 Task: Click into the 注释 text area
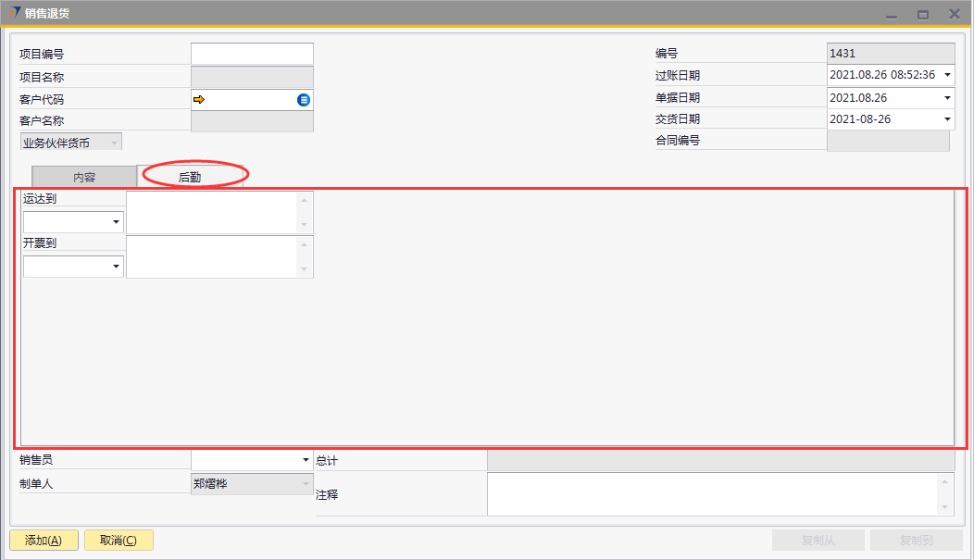tap(713, 494)
